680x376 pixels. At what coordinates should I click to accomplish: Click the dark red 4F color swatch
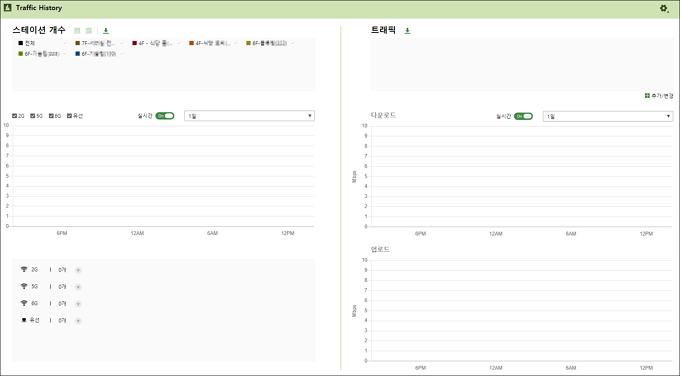coord(134,43)
